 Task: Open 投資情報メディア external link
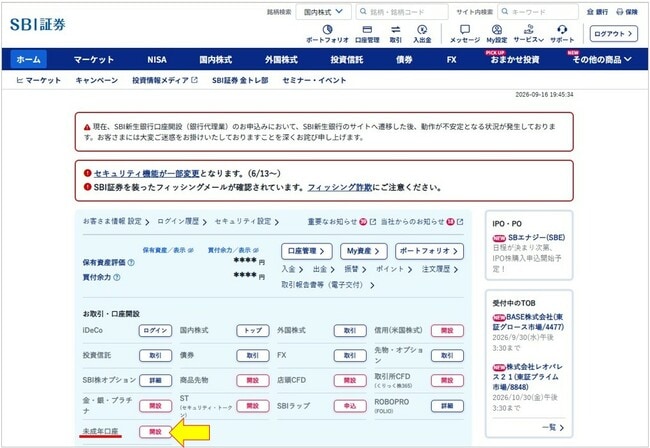pyautogui.click(x=165, y=80)
